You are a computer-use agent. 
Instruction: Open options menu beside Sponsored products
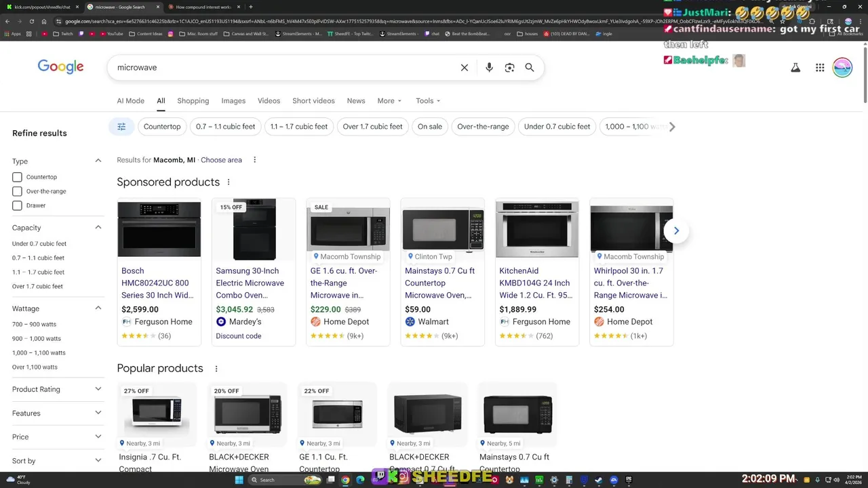(x=229, y=182)
